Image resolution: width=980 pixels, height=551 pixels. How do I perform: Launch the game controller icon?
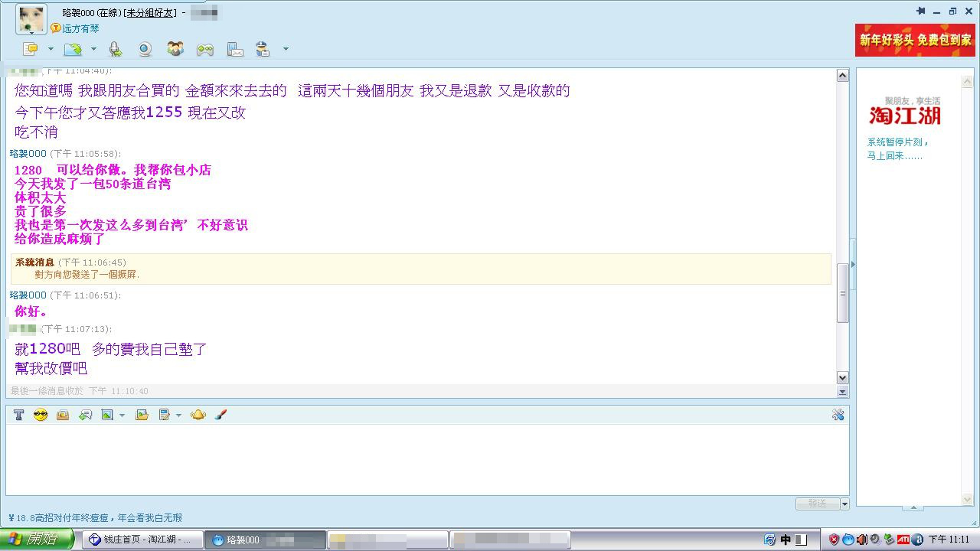tap(205, 49)
